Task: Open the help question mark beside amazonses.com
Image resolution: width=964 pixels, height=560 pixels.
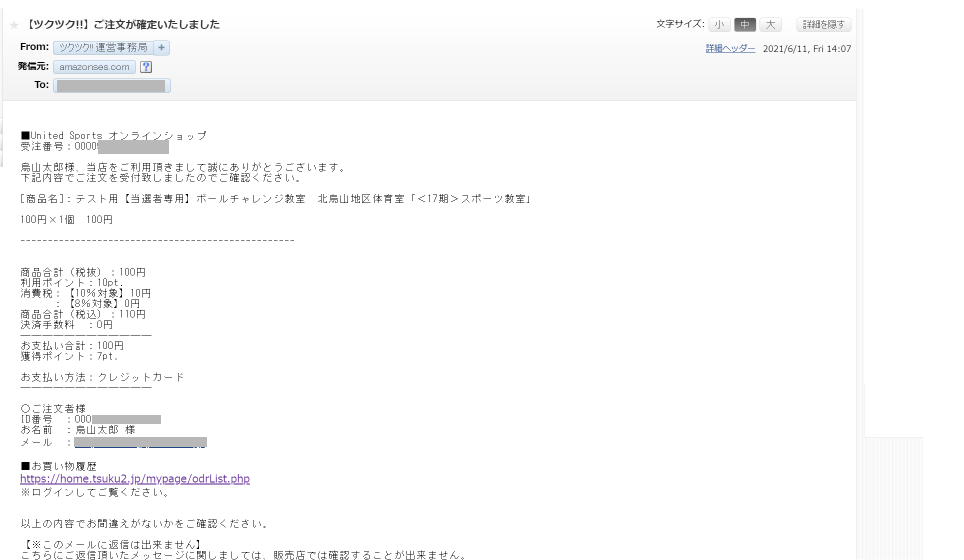Action: [x=146, y=67]
